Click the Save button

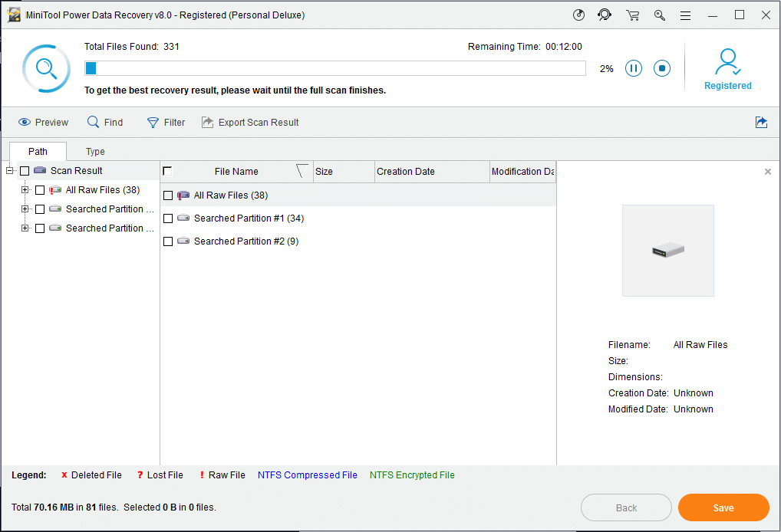723,507
